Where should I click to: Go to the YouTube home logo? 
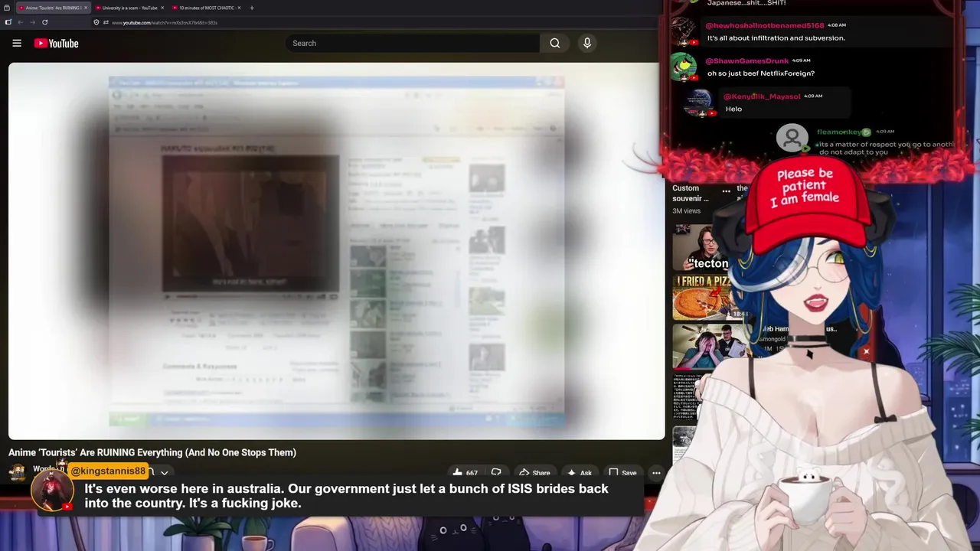coord(56,44)
